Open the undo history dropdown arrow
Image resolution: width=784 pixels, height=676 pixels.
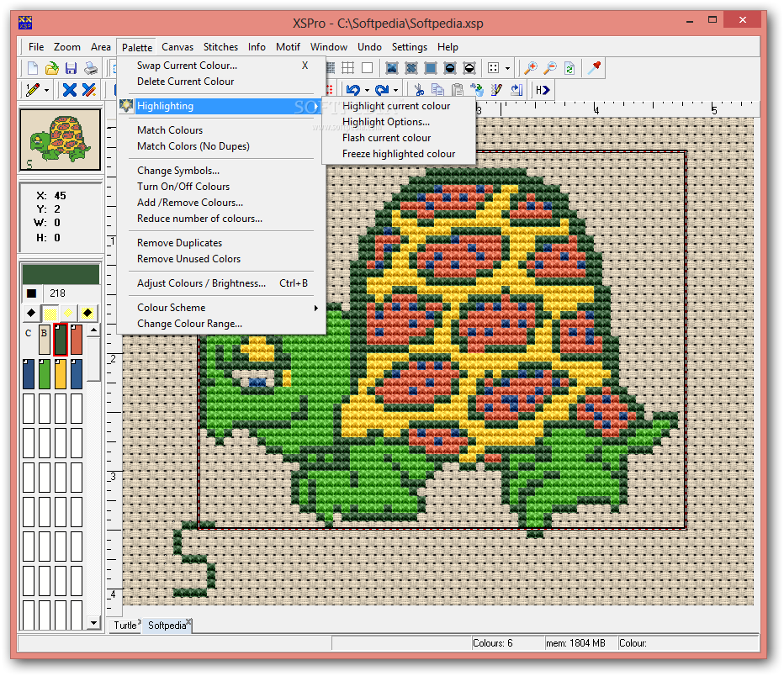coord(367,91)
